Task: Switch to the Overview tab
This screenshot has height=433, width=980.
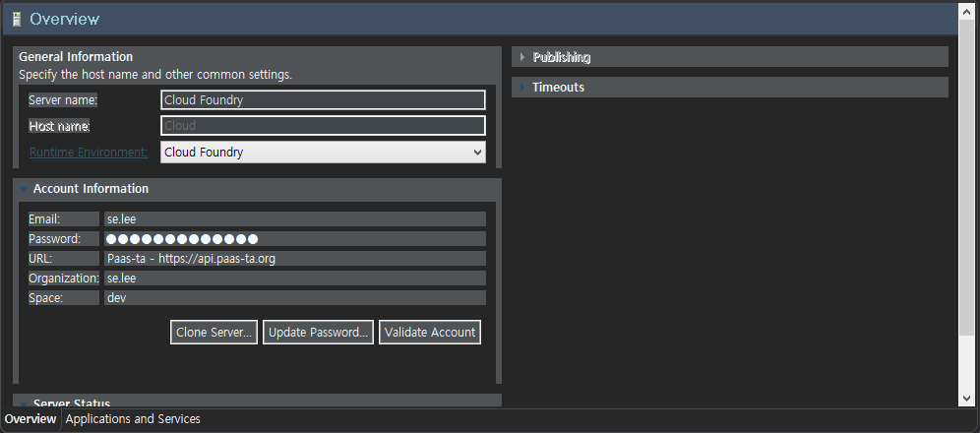Action: tap(31, 419)
